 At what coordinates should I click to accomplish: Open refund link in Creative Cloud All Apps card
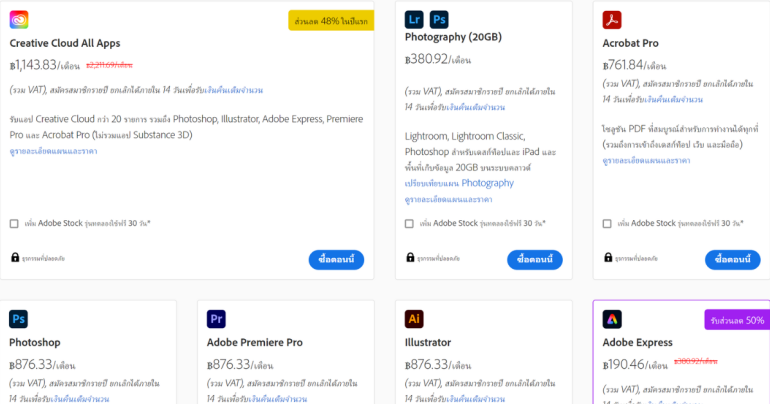234,90
